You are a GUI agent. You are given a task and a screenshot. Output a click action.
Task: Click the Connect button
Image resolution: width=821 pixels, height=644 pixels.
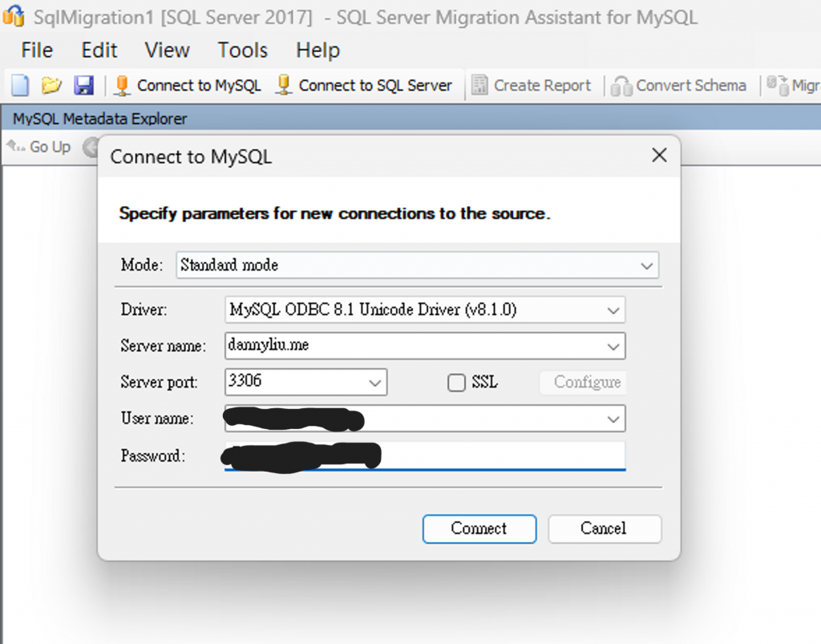point(479,529)
